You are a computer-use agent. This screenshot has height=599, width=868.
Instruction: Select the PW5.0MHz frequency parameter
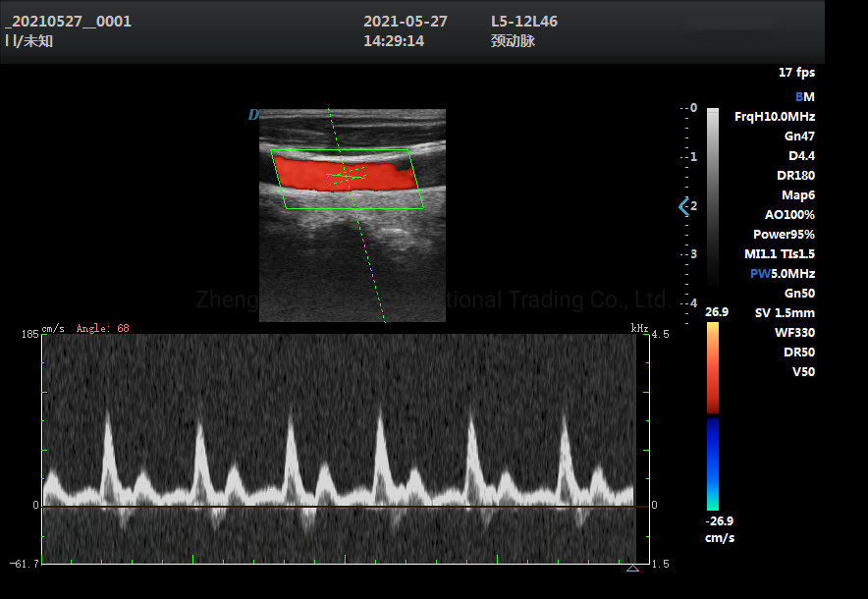click(x=783, y=274)
